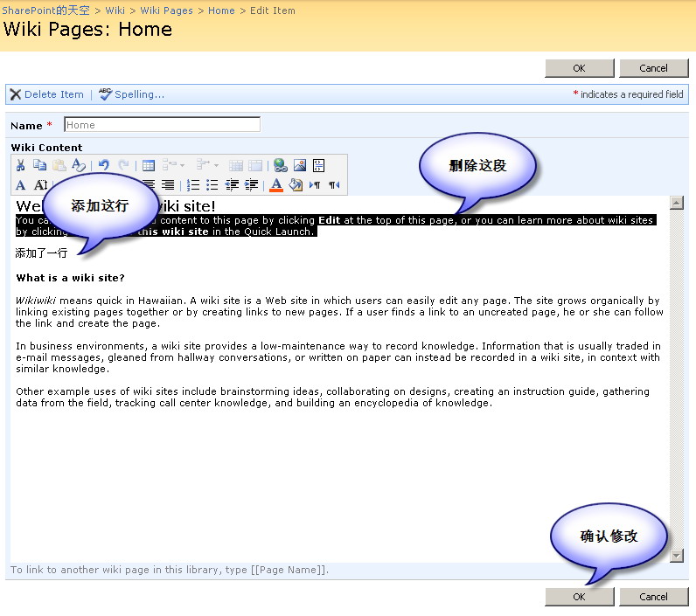
Task: Open the SharePoint的天空 breadcrumb link
Action: click(45, 10)
